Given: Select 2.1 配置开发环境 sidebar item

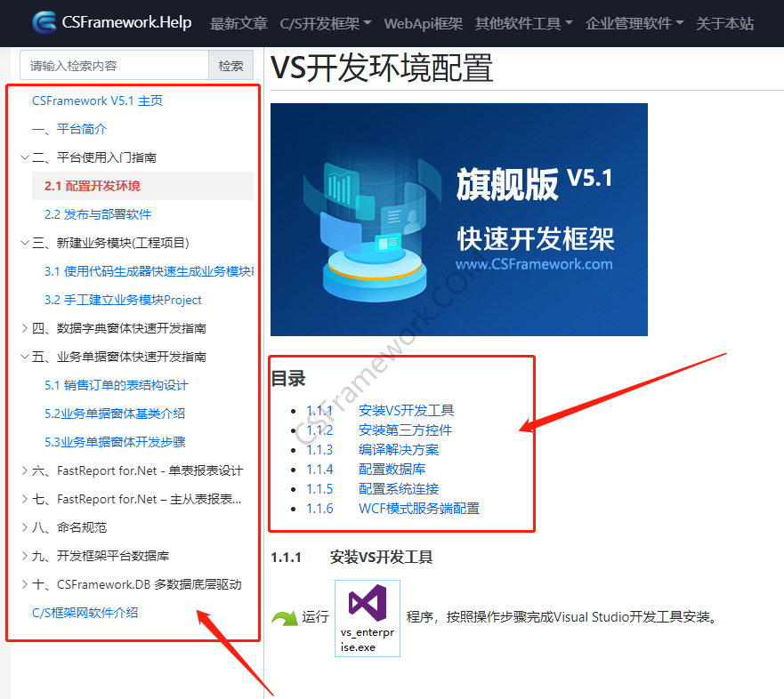Looking at the screenshot, I should coord(142,186).
